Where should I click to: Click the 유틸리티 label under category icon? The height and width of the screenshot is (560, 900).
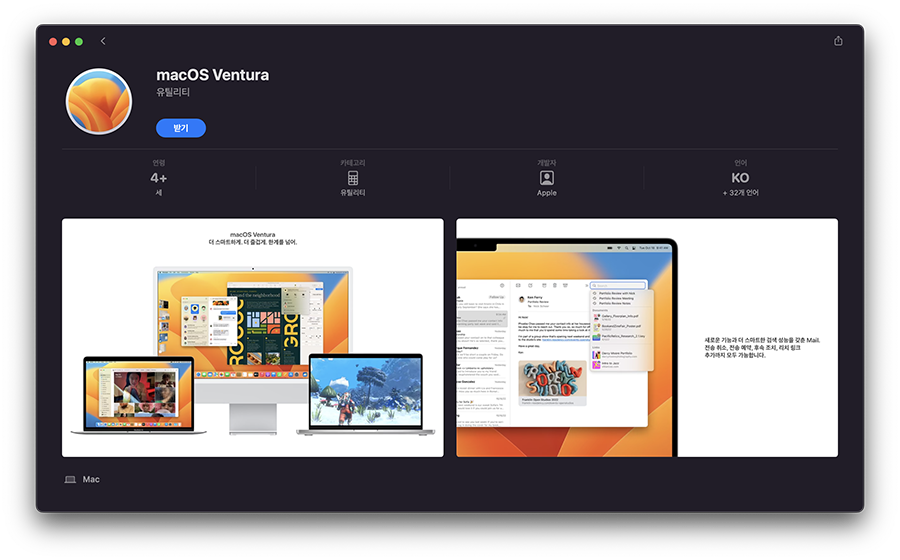(x=352, y=193)
